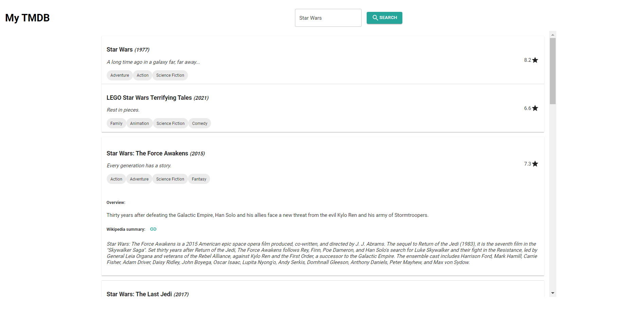Click the star icon next to 8.2
The width and height of the screenshot is (644, 319).
click(535, 60)
